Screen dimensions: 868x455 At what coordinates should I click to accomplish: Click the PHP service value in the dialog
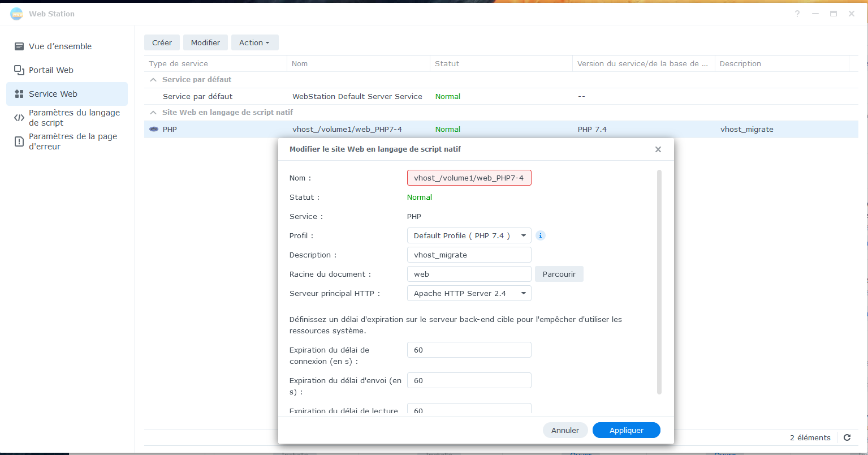(414, 216)
